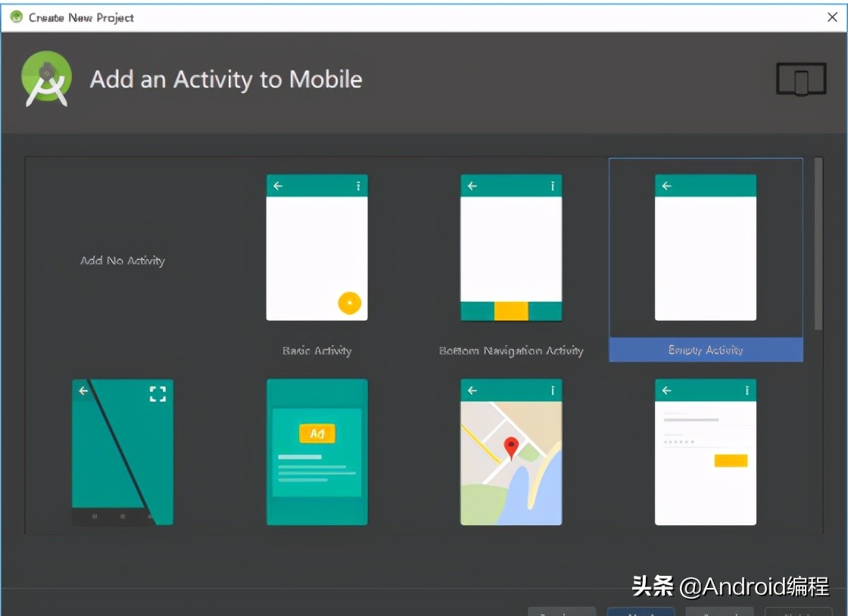Select the AdMob Ads activity template
This screenshot has height=616, width=848.
pyautogui.click(x=317, y=453)
